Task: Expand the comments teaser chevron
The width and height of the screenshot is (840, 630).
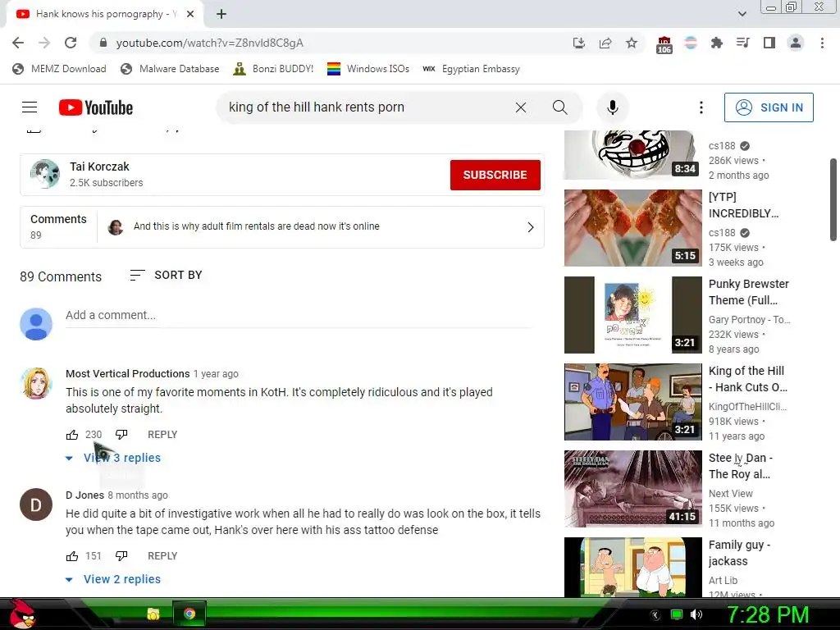Action: 531,227
